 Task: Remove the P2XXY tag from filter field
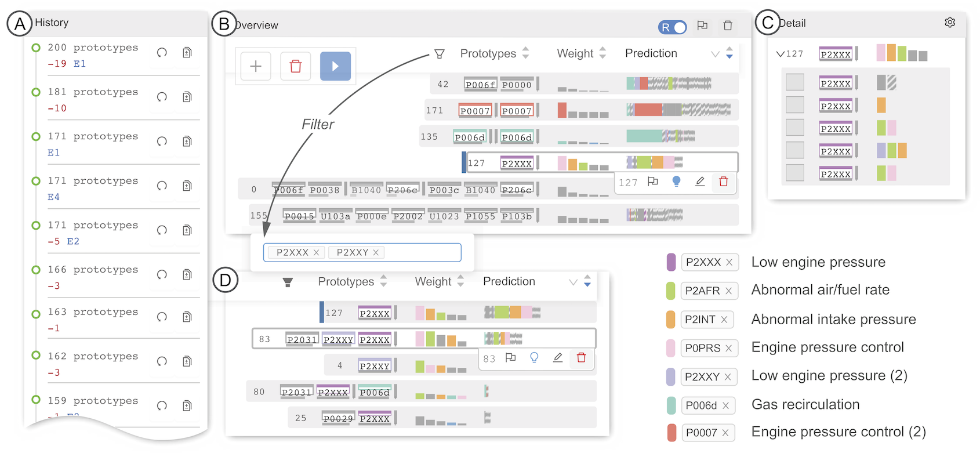pos(376,252)
